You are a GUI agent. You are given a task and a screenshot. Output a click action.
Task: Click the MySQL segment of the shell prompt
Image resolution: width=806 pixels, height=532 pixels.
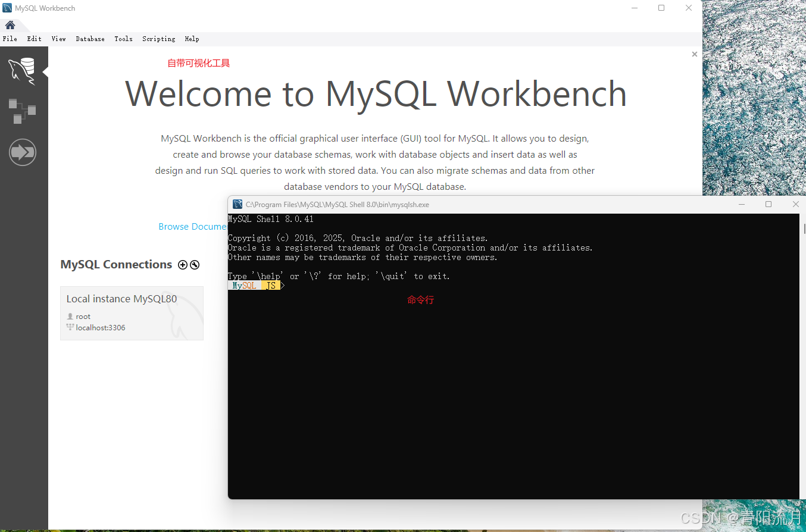click(245, 286)
